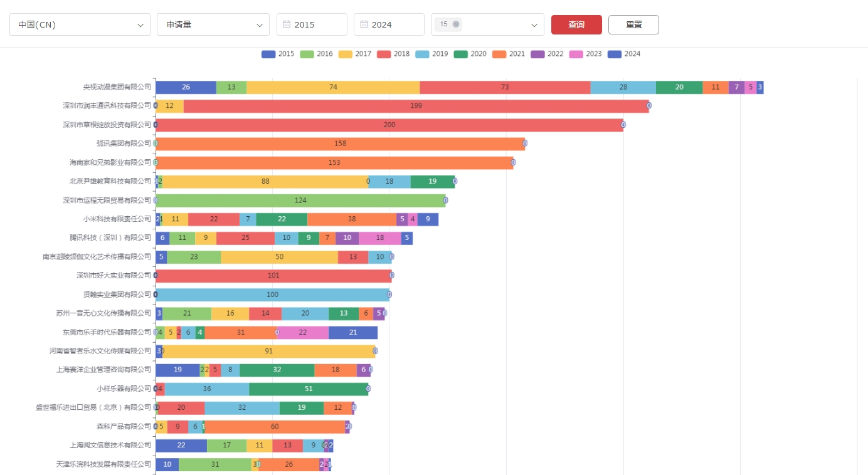Toggle the 2022 legend entry
This screenshot has height=475, width=868.
(547, 54)
